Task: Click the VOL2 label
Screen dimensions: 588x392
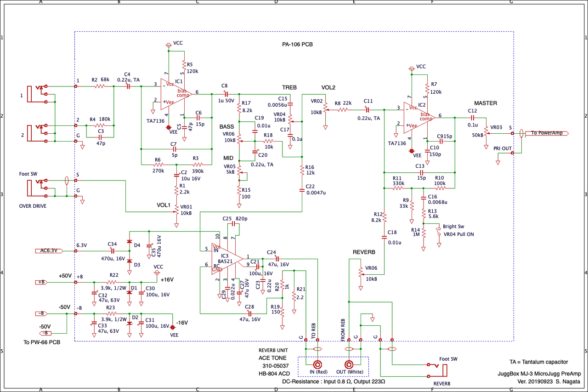Action: (328, 87)
